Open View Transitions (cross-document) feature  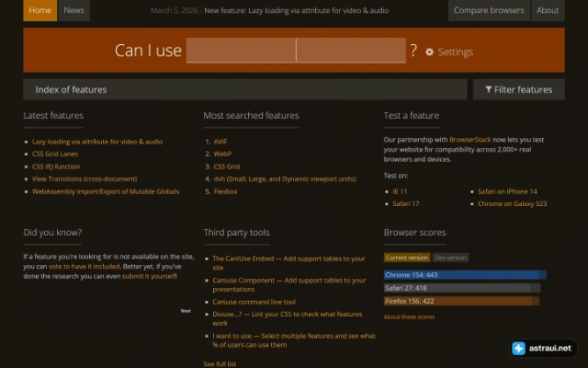[85, 178]
